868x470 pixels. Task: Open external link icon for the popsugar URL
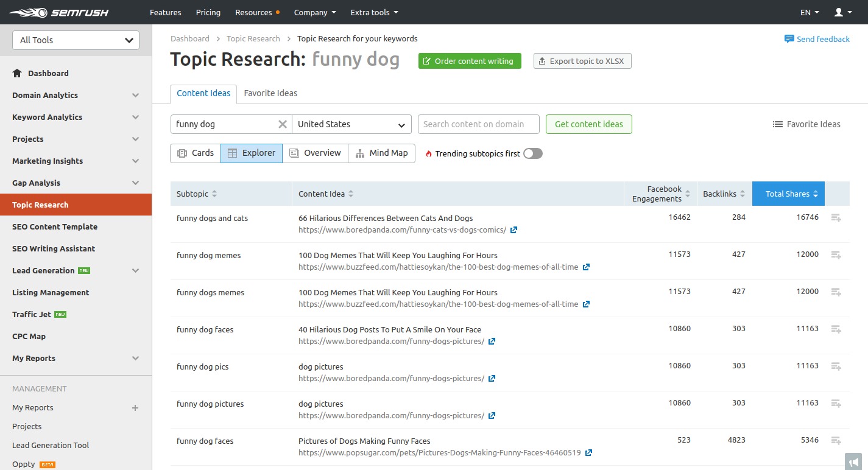[x=588, y=453]
